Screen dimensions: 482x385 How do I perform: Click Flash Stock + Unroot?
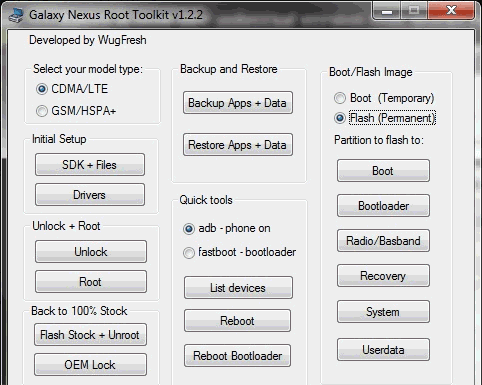90,335
